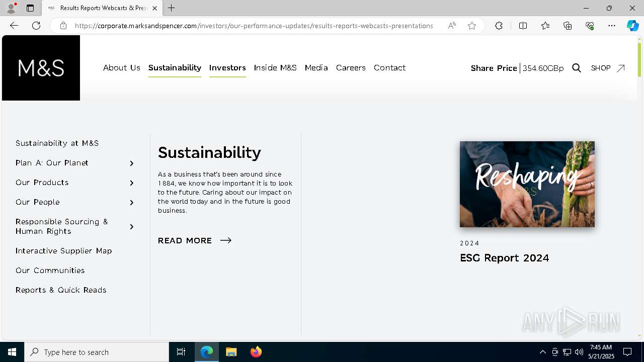Open Interactive Supplier Map link
Viewport: 644px width, 362px height.
64,251
